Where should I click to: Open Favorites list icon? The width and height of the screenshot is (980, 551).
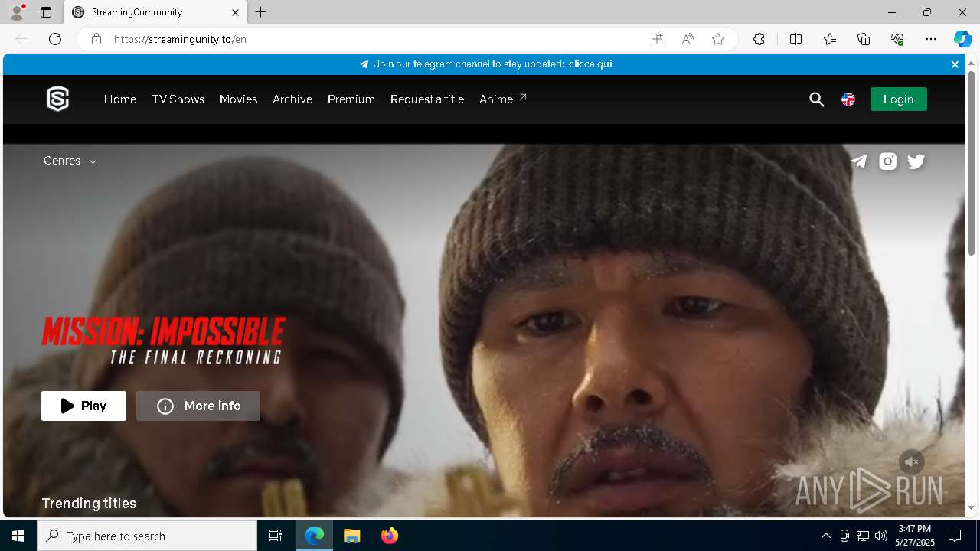[830, 39]
